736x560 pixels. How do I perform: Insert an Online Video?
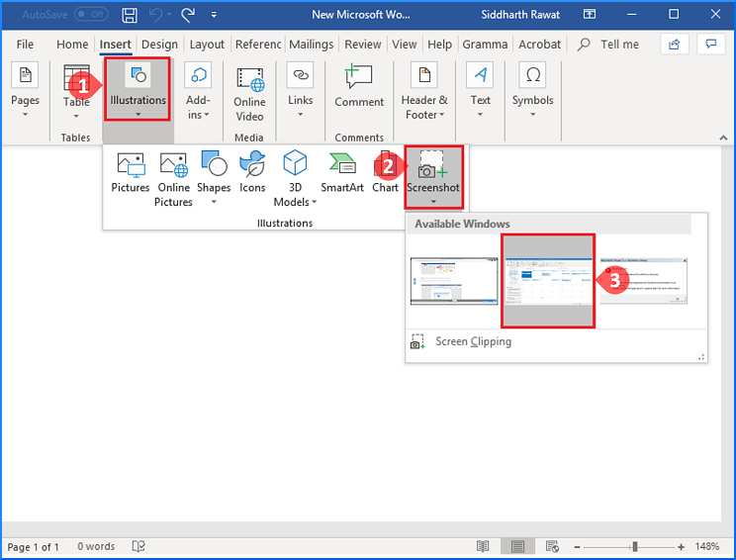pyautogui.click(x=249, y=94)
